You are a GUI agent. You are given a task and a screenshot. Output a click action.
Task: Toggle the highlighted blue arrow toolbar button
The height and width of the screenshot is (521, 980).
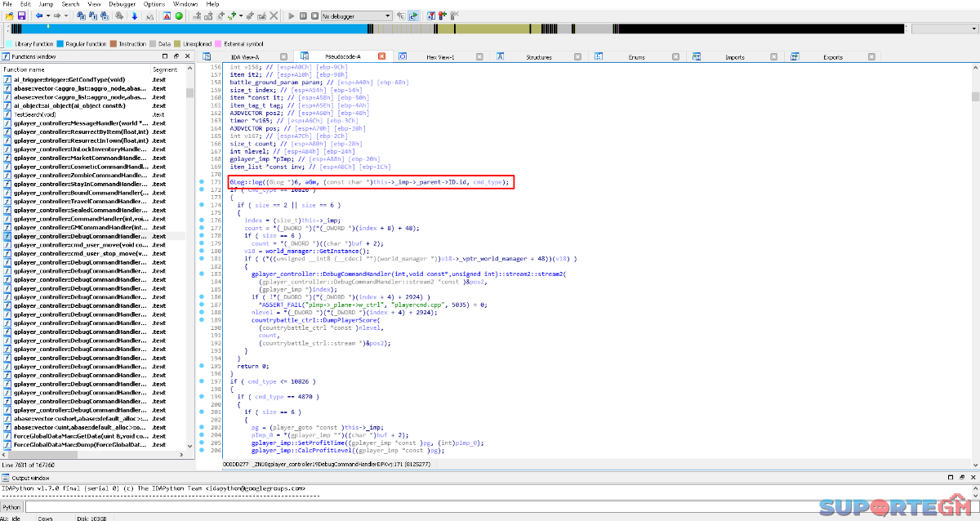click(x=413, y=16)
